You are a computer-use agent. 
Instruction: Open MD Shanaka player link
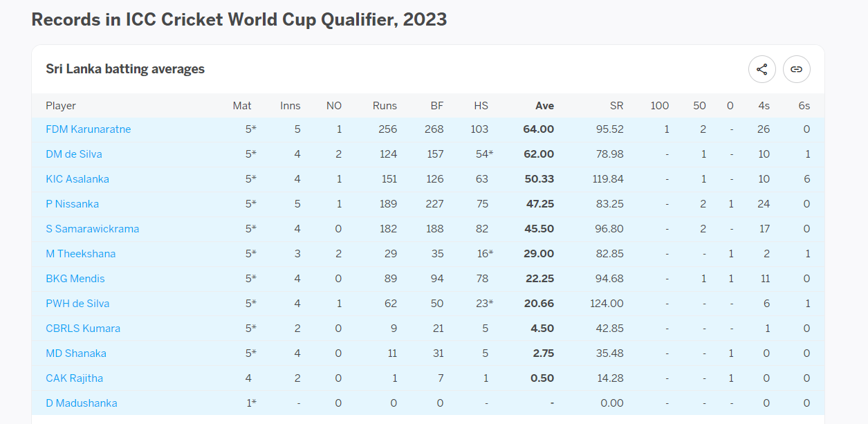(x=76, y=353)
